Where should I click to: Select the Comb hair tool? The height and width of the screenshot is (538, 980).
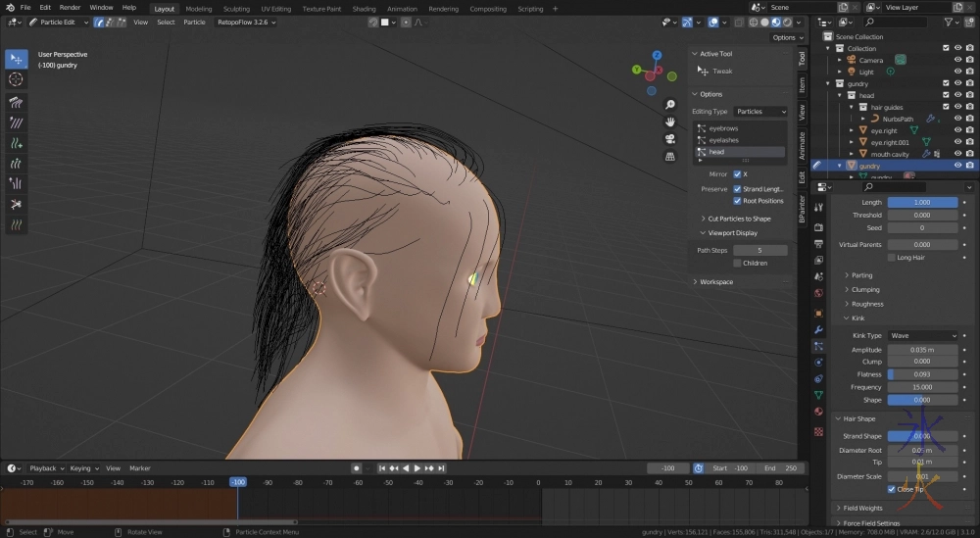click(x=16, y=102)
